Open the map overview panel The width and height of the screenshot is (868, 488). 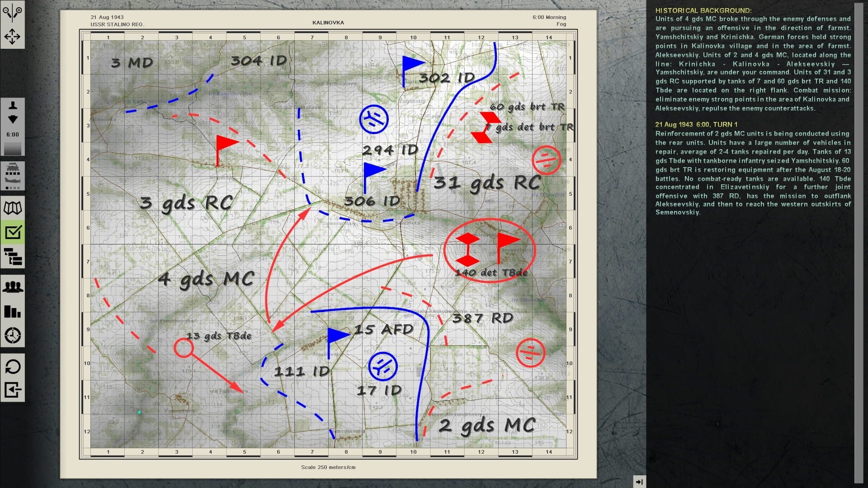pos(12,208)
